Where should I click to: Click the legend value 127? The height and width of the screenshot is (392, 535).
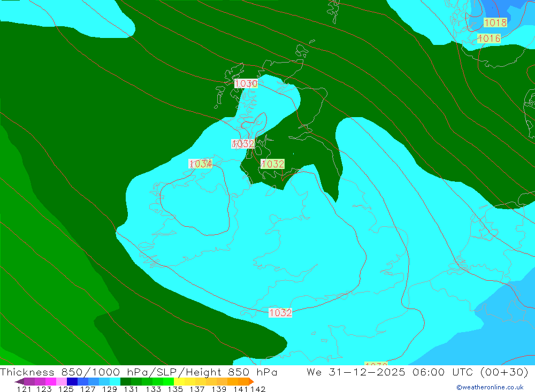88,389
